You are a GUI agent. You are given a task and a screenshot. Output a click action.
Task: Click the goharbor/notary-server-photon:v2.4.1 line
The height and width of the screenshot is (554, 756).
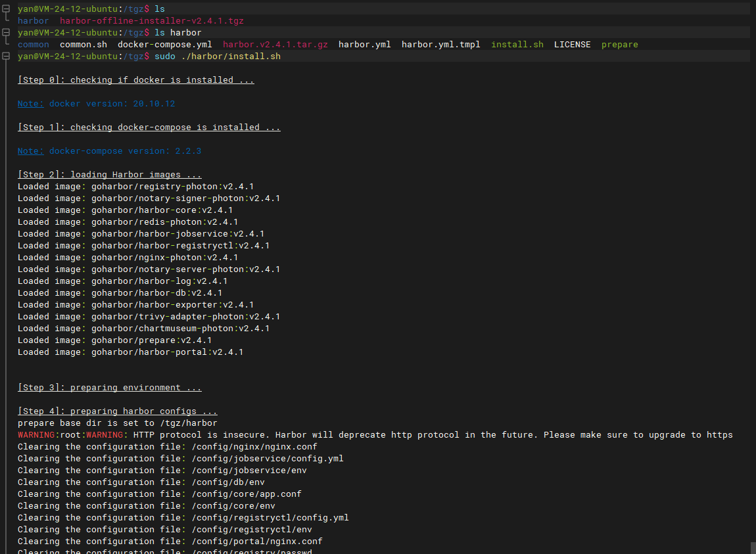pyautogui.click(x=149, y=269)
